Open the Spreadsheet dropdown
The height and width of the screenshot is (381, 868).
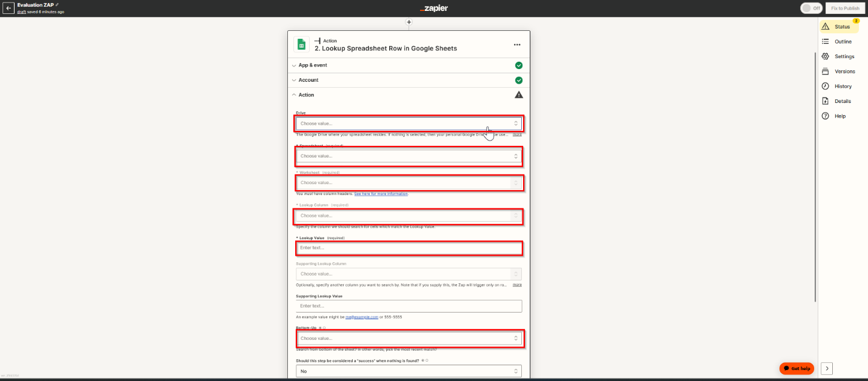click(x=409, y=156)
